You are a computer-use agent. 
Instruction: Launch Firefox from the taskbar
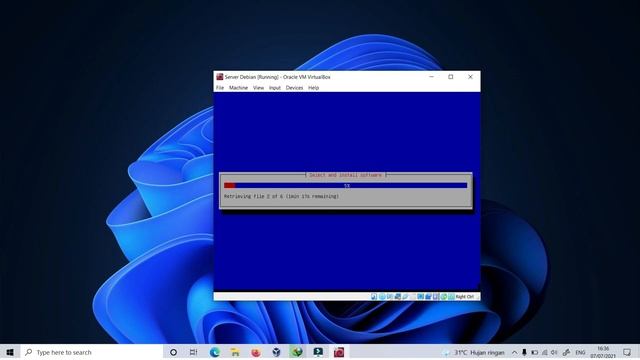(x=256, y=352)
